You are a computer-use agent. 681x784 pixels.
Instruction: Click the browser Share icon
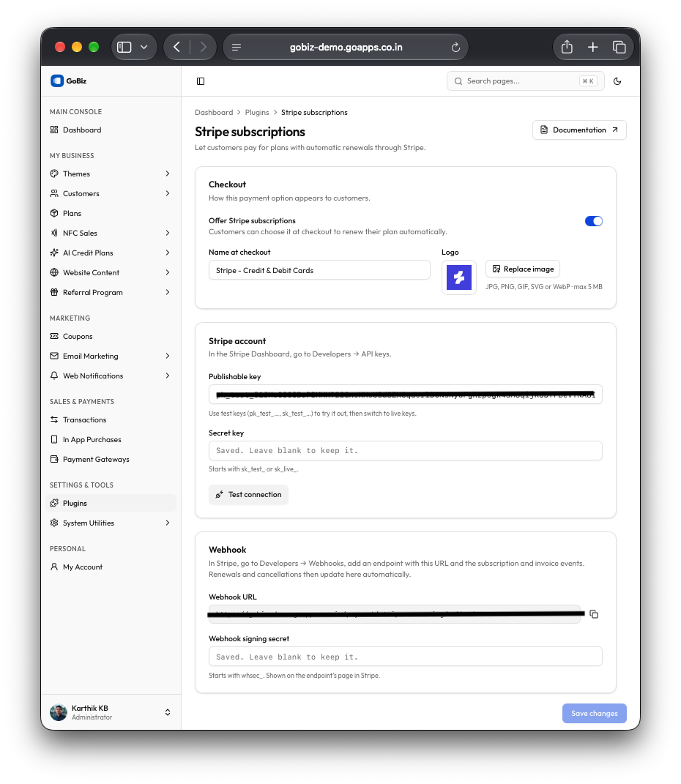[567, 47]
